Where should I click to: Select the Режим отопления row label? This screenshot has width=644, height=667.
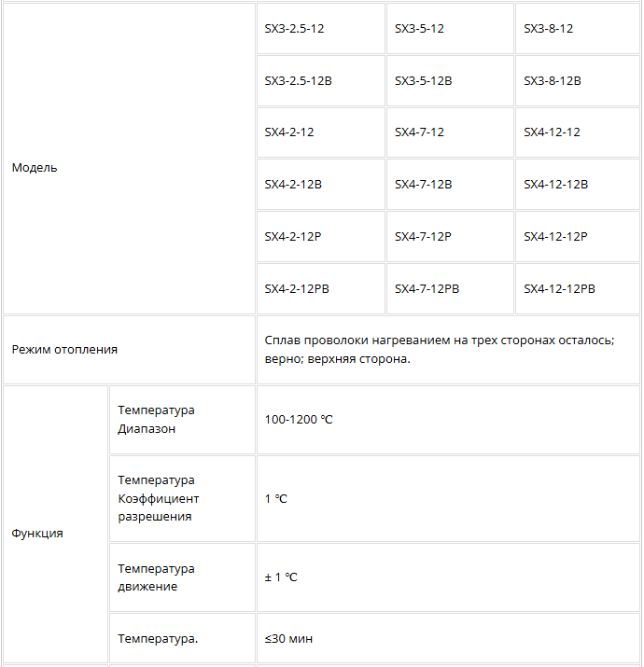click(65, 350)
